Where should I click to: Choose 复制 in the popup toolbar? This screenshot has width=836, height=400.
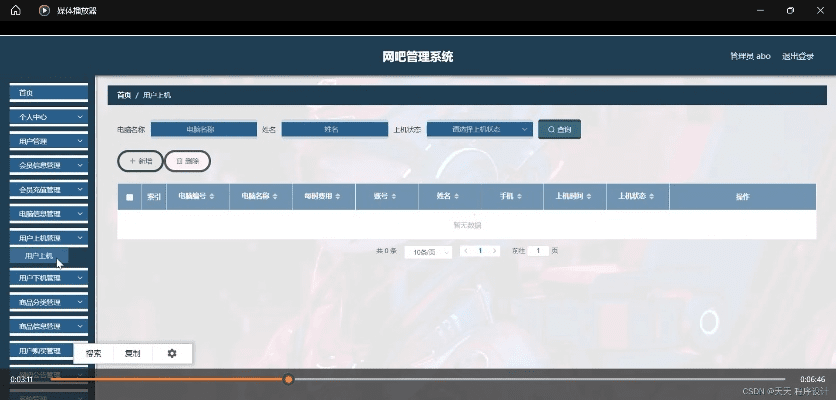[x=133, y=354]
